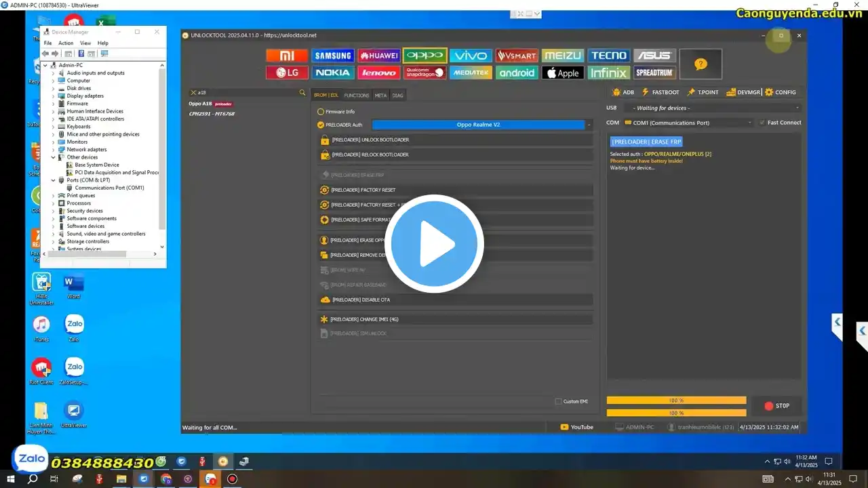Select Communications Port (COM1) tree item
Image resolution: width=868 pixels, height=488 pixels.
(x=109, y=188)
